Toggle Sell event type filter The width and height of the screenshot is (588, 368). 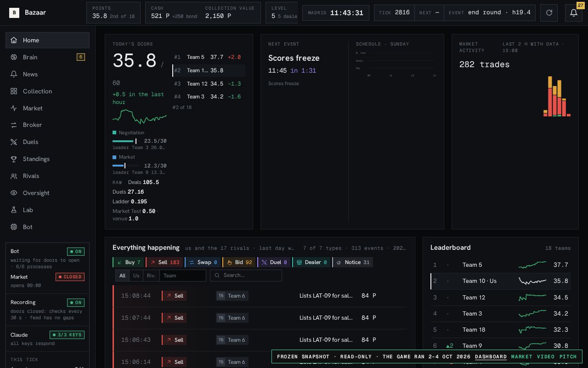point(164,262)
